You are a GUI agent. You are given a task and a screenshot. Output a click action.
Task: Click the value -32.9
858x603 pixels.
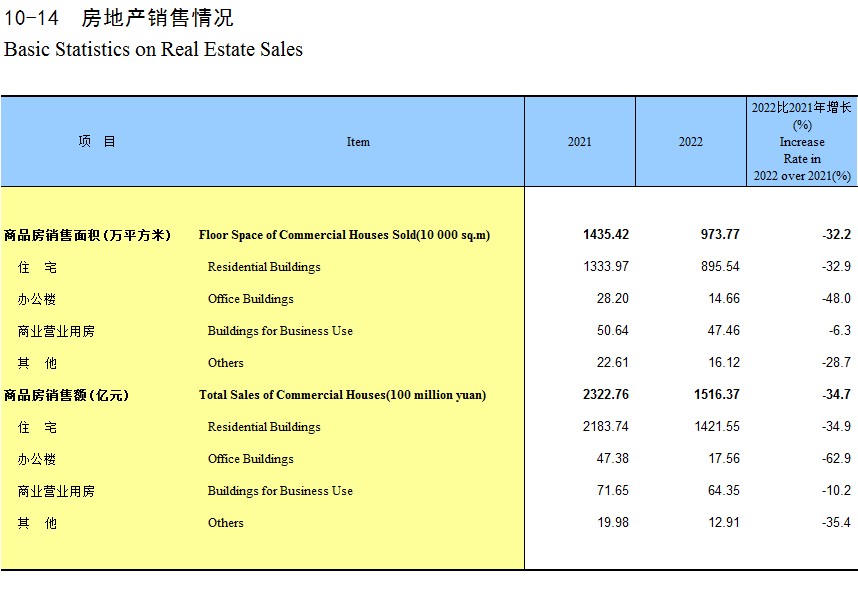tap(836, 266)
